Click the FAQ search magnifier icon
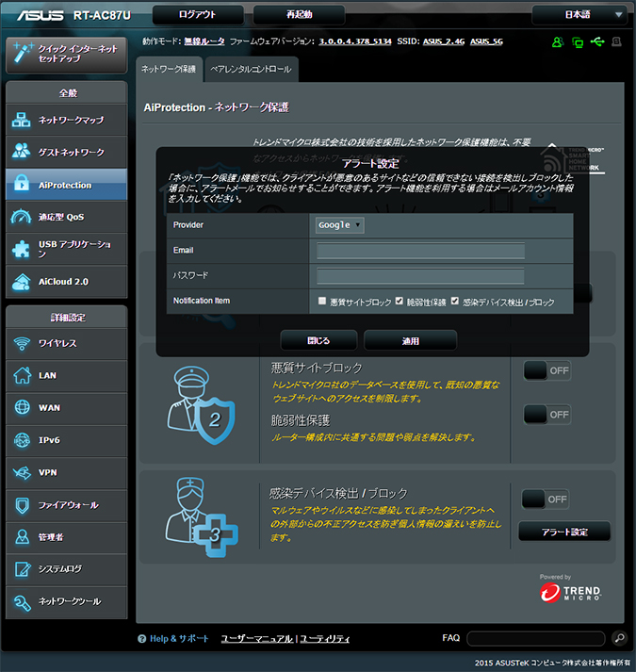Image resolution: width=636 pixels, height=672 pixels. [619, 639]
